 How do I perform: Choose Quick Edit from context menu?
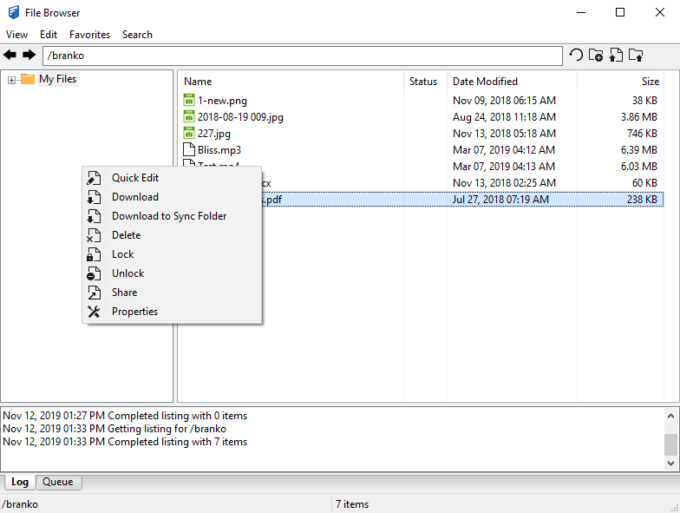(135, 178)
